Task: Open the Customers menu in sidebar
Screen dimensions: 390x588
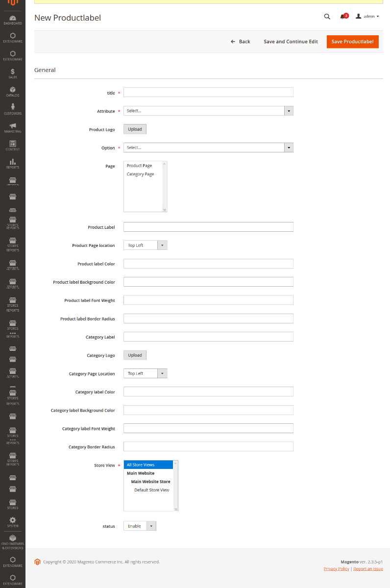Action: coord(13,110)
